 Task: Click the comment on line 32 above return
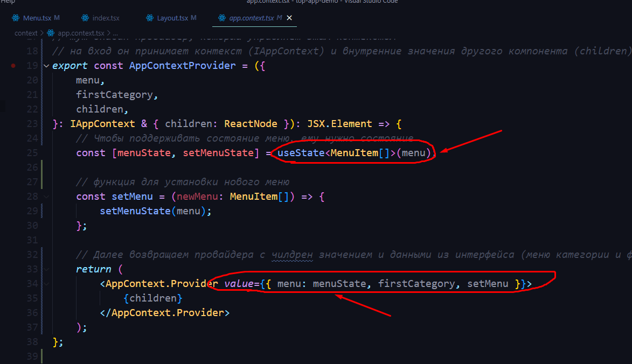coord(354,255)
